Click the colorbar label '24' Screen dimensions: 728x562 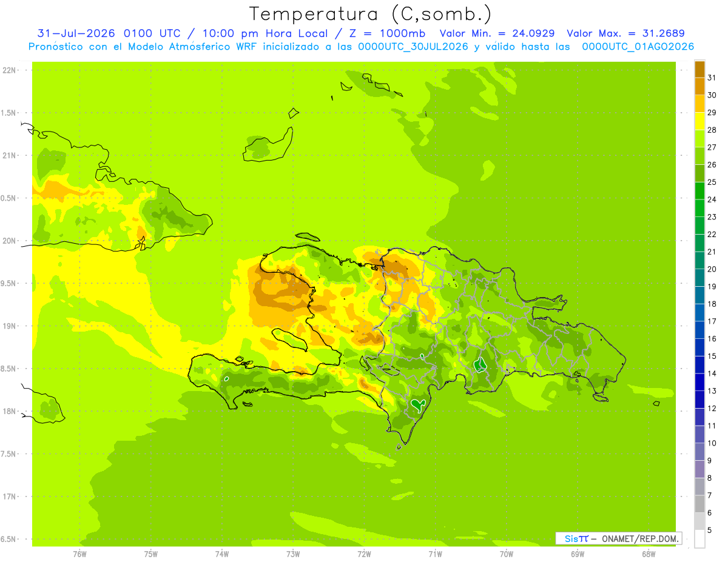click(712, 199)
